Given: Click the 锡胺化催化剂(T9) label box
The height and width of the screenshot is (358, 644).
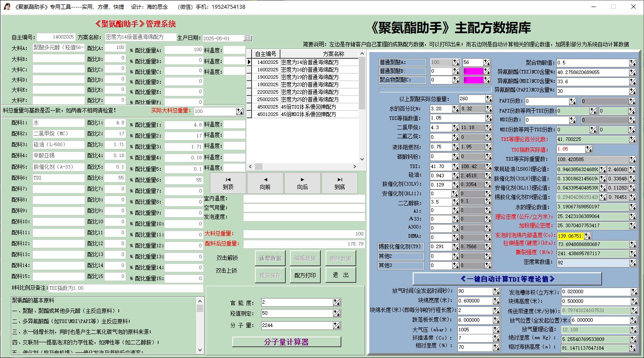Looking at the screenshot, I should coord(401,246).
